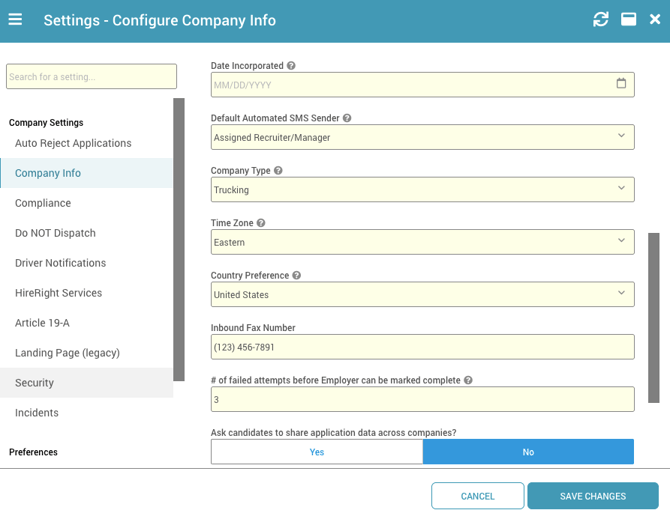Screen dimensions: 670x519
Task: Click the sidebar vertical scrollbar
Action: click(x=179, y=239)
